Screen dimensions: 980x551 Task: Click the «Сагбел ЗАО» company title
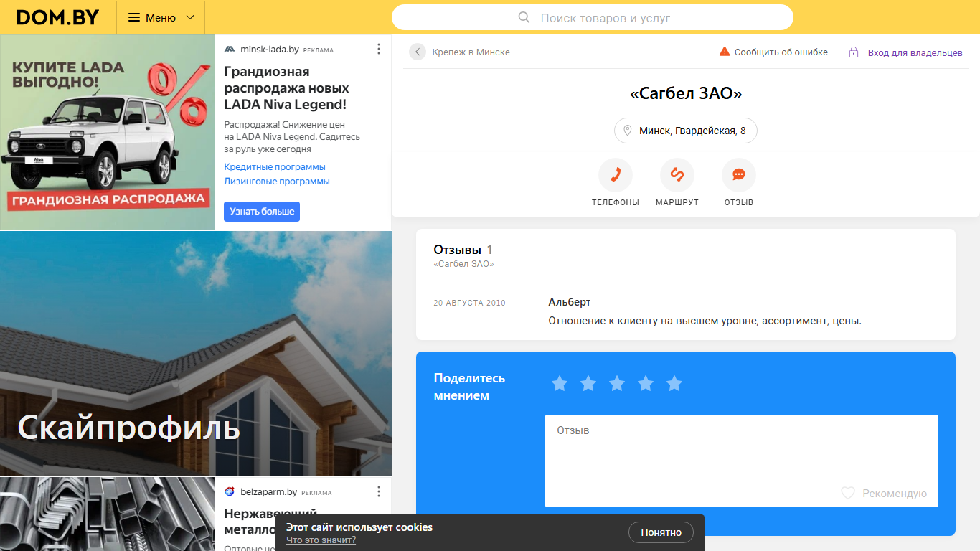686,93
